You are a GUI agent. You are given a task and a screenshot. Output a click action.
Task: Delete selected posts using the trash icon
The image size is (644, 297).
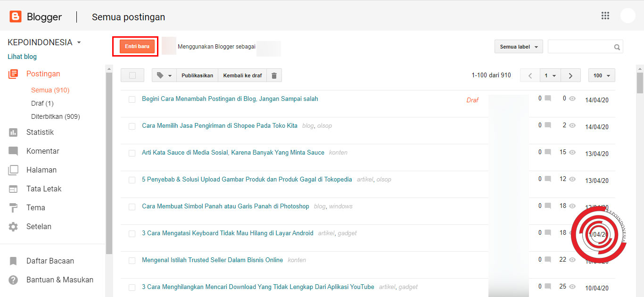pyautogui.click(x=274, y=74)
